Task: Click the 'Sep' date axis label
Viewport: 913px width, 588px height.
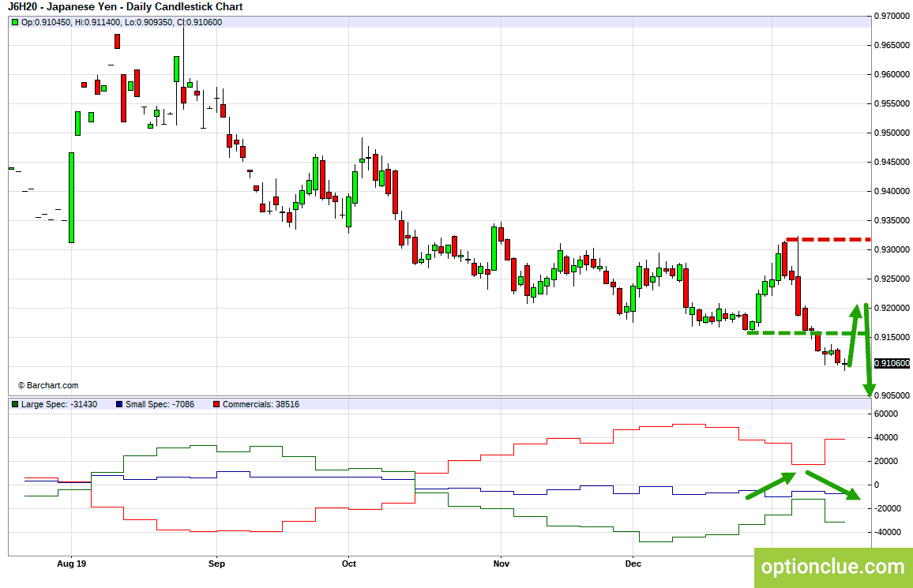Action: click(216, 564)
